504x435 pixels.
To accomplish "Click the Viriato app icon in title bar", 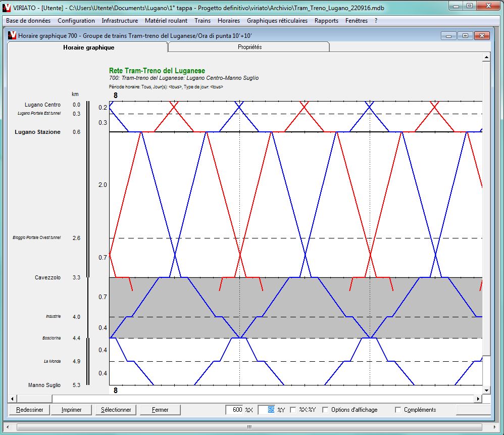I will coord(7,7).
